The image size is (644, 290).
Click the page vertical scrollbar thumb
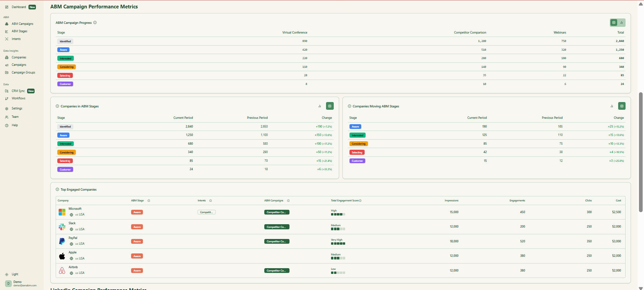[x=641, y=152]
